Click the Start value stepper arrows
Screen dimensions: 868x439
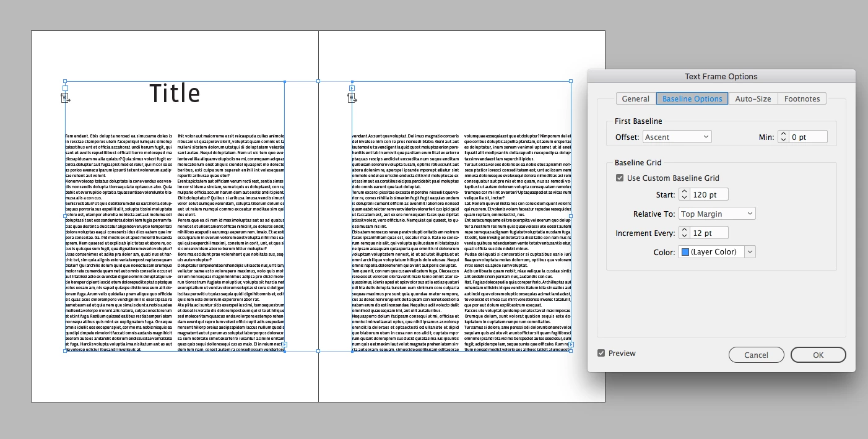(x=684, y=194)
